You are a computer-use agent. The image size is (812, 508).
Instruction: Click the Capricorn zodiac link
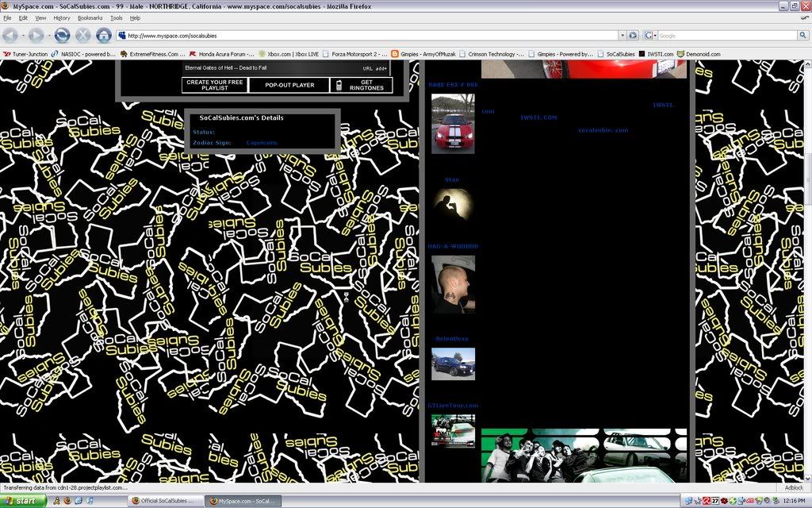coord(262,143)
